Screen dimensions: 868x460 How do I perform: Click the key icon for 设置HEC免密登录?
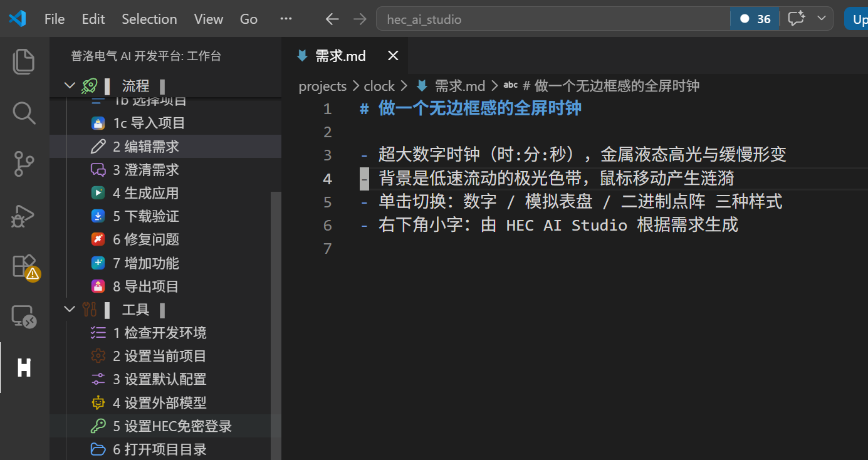tap(98, 426)
